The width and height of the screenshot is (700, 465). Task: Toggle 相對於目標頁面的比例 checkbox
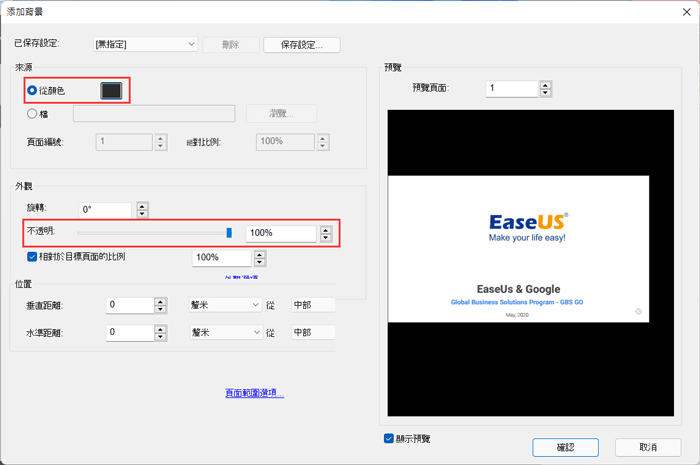click(33, 257)
